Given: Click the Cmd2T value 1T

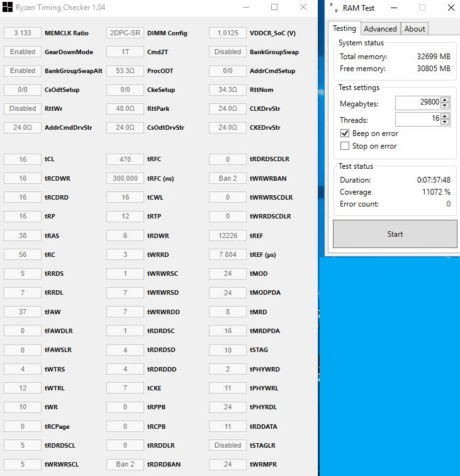Looking at the screenshot, I should [x=125, y=52].
